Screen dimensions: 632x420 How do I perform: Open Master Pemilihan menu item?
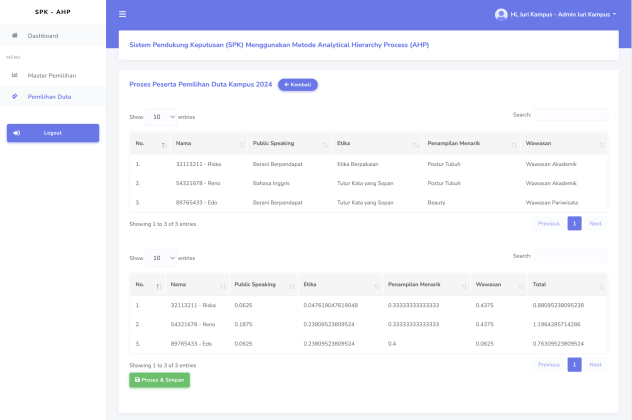point(52,75)
